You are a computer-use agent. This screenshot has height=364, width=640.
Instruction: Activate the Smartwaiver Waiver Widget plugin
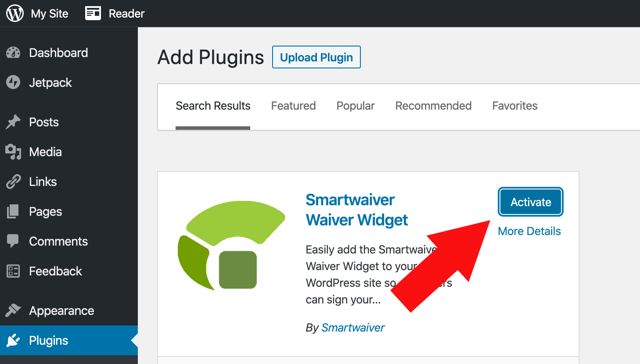tap(531, 202)
